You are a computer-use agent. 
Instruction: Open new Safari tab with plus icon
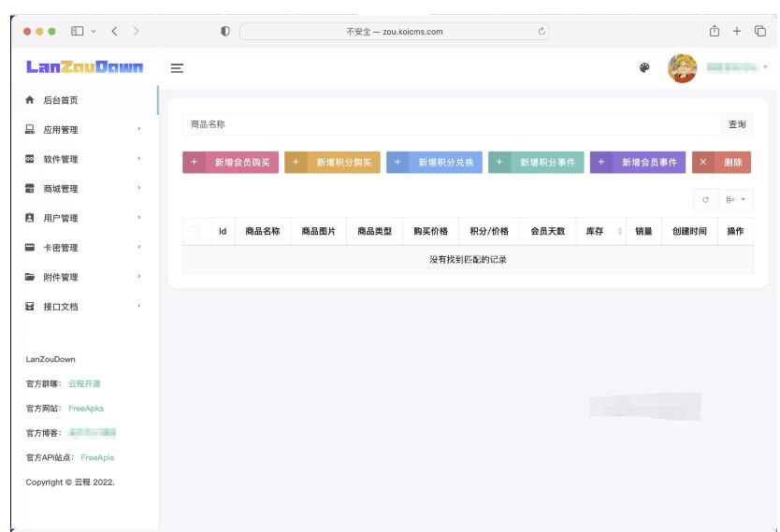coord(737,31)
